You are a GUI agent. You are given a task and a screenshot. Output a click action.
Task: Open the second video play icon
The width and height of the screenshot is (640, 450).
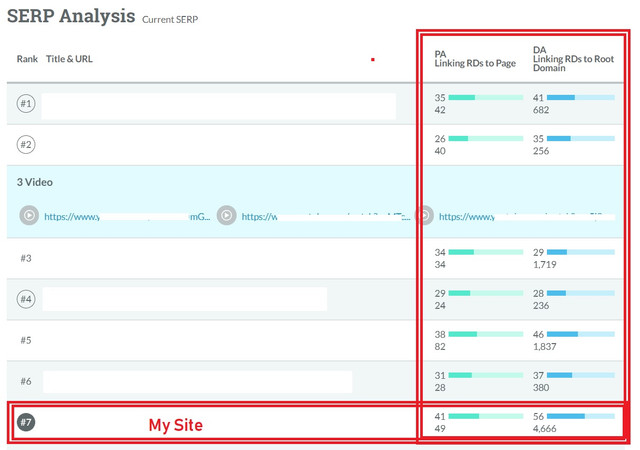coord(227,216)
